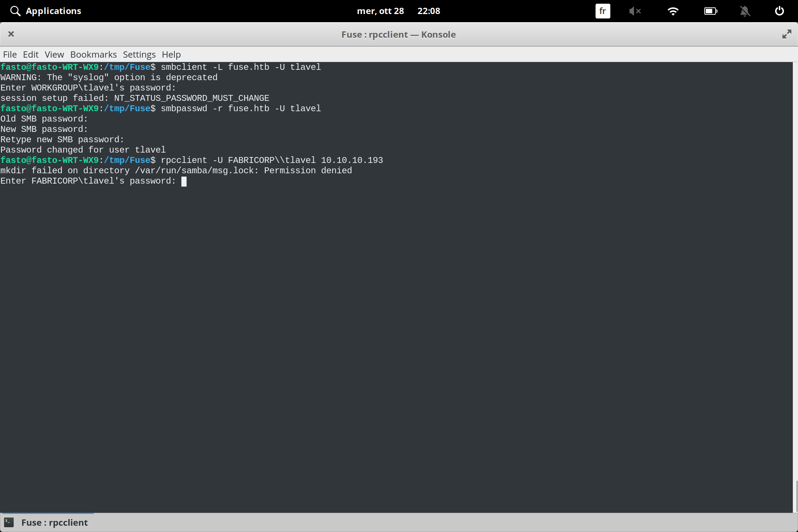The width and height of the screenshot is (798, 532).
Task: Click the password prompt input area
Action: (x=184, y=181)
